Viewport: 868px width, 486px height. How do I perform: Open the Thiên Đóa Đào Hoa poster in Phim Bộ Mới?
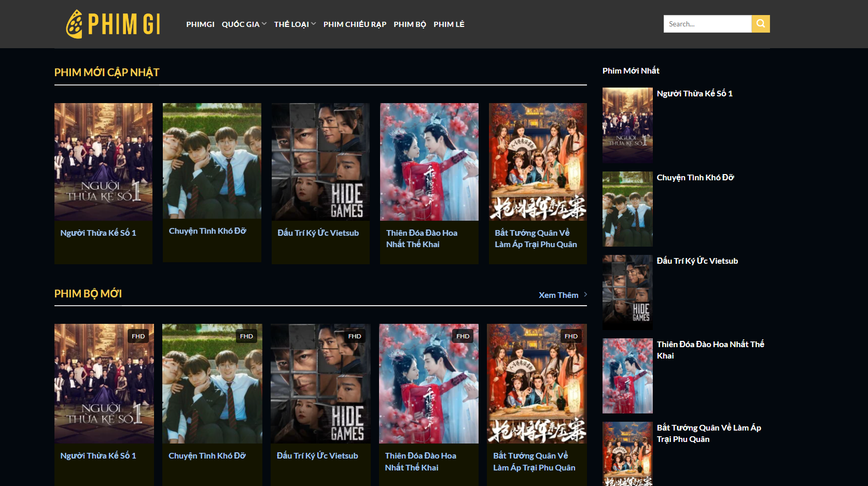click(429, 383)
